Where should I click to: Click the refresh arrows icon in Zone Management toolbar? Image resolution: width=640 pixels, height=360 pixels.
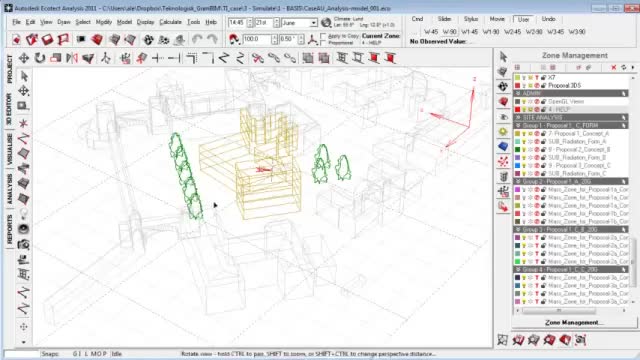coord(623,67)
